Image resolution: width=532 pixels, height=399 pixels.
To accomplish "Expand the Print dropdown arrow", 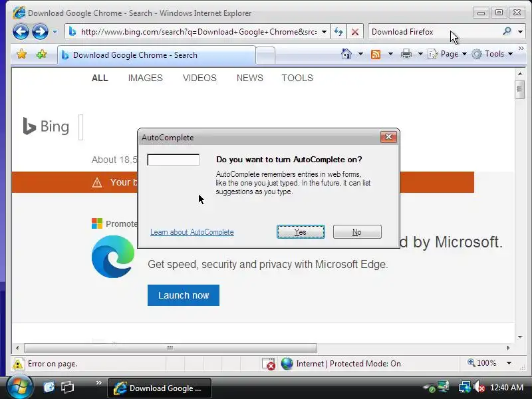I will [x=420, y=54].
